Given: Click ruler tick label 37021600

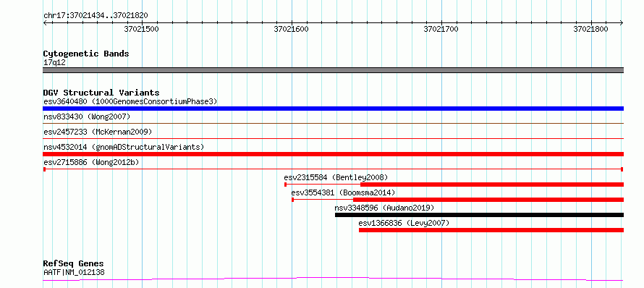Looking at the screenshot, I should (x=291, y=29).
